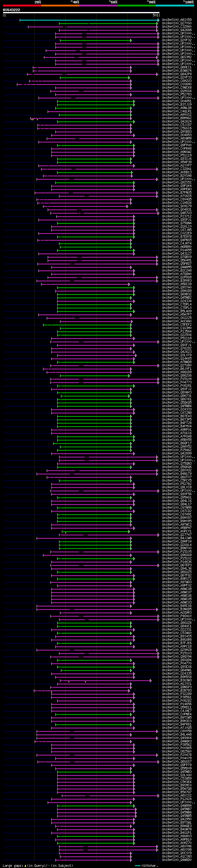
Task: Select the UniRef100_P14655 label
Action: 177,250
